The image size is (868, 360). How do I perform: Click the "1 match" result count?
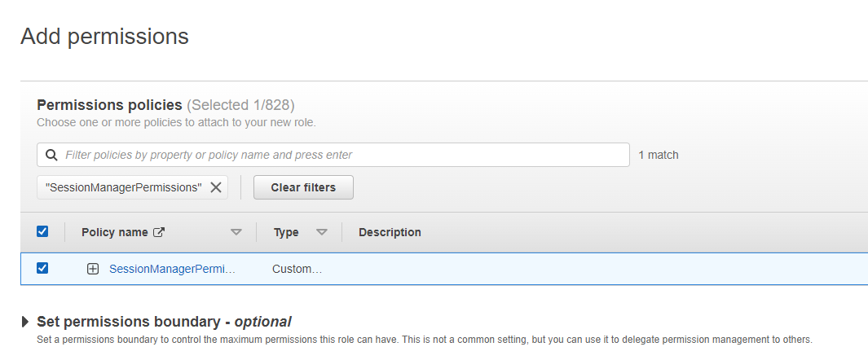click(x=658, y=155)
